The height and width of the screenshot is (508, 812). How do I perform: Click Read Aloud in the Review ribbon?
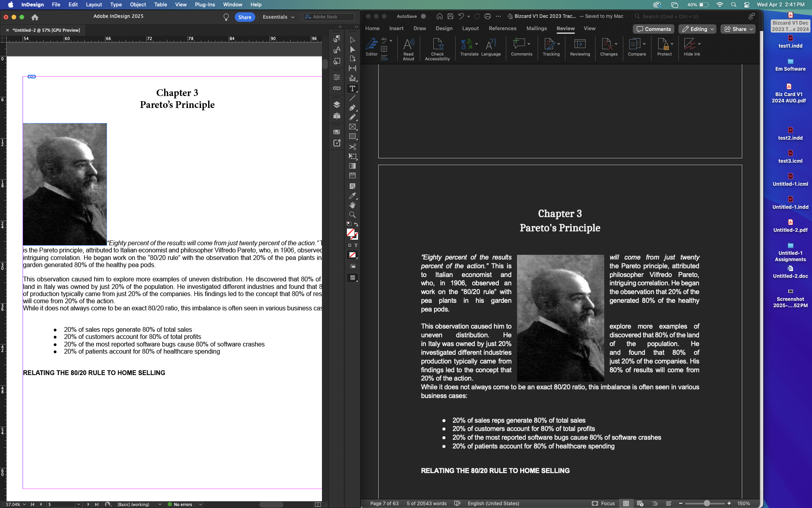(x=408, y=47)
